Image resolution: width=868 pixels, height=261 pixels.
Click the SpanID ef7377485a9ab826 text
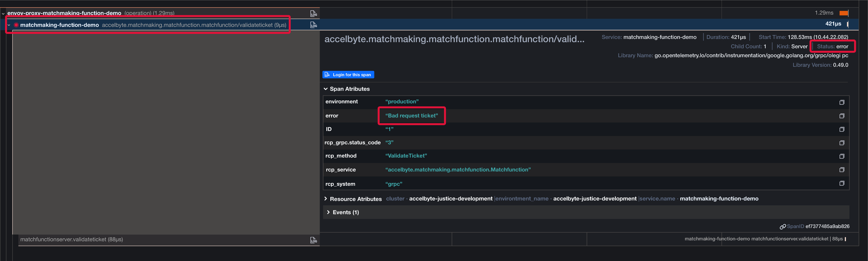click(x=818, y=226)
